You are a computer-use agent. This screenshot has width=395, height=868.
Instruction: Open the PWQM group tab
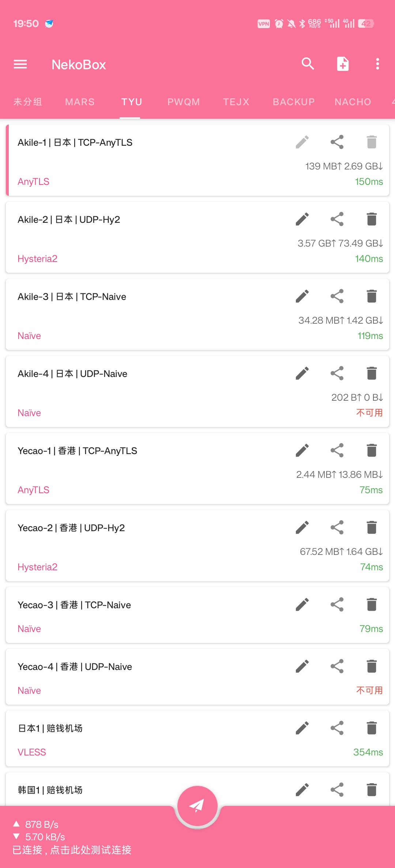184,102
